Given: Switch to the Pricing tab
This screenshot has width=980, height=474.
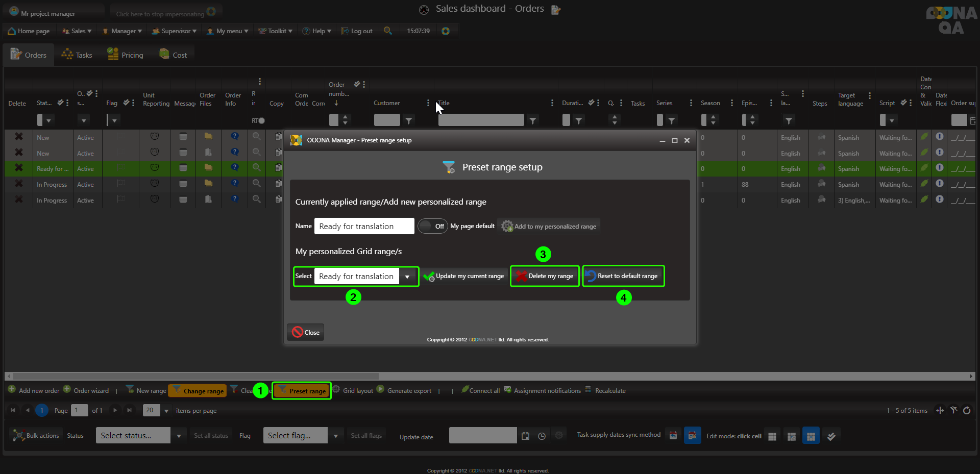Looking at the screenshot, I should coord(126,55).
